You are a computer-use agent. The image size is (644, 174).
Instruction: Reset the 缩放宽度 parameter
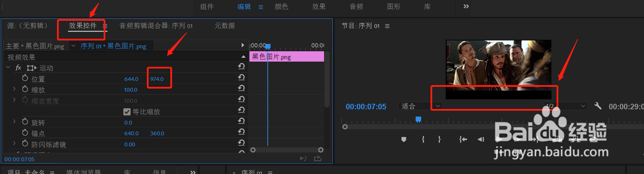[x=241, y=99]
